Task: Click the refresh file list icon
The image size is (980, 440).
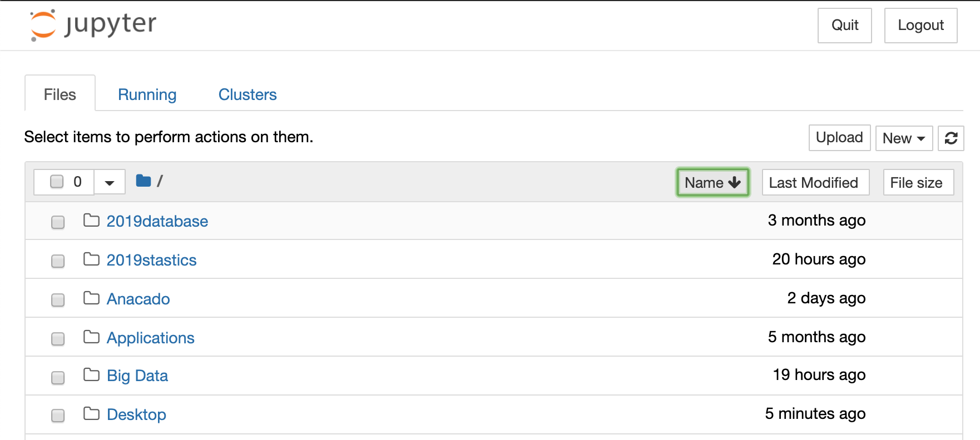Action: (x=951, y=138)
